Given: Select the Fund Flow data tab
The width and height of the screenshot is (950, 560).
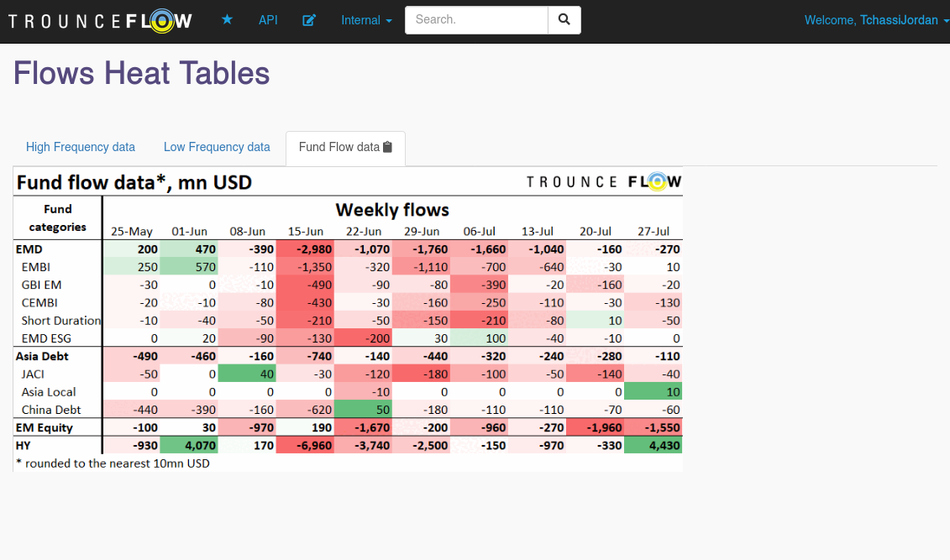Looking at the screenshot, I should point(340,147).
